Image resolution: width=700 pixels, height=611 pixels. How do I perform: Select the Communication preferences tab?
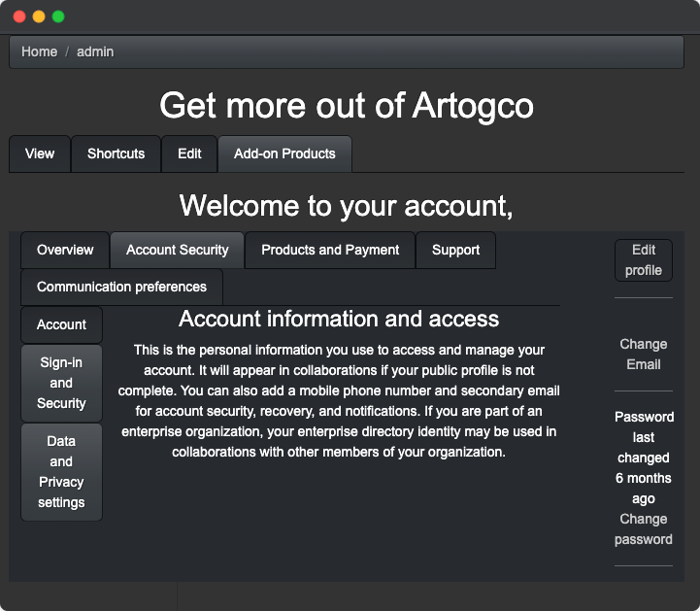[122, 287]
